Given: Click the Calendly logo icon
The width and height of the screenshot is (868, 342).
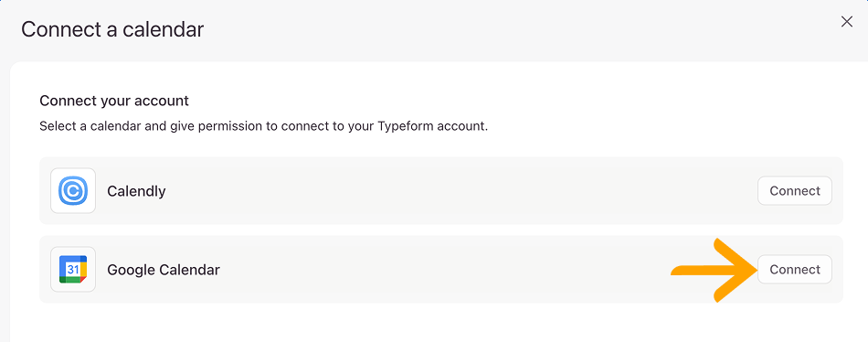Looking at the screenshot, I should pos(73,191).
